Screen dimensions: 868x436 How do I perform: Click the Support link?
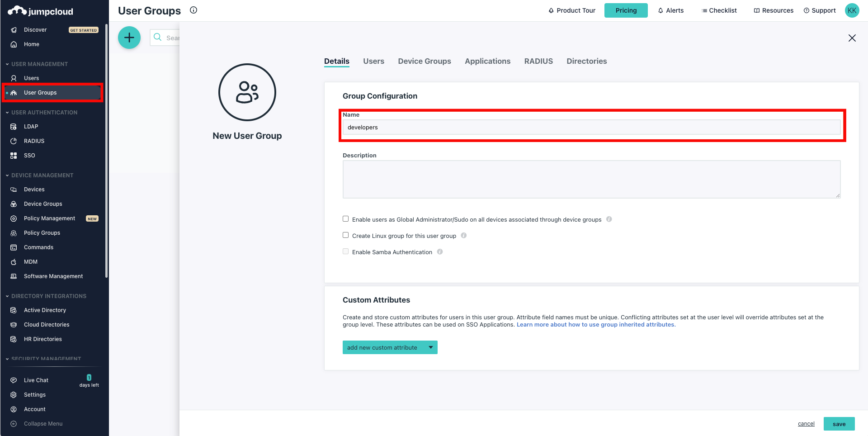click(x=820, y=10)
